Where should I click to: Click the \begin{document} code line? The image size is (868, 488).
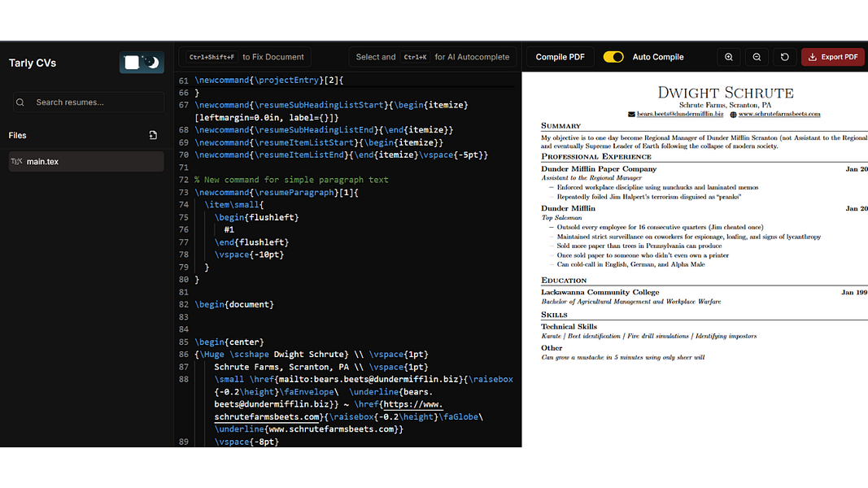(x=234, y=304)
